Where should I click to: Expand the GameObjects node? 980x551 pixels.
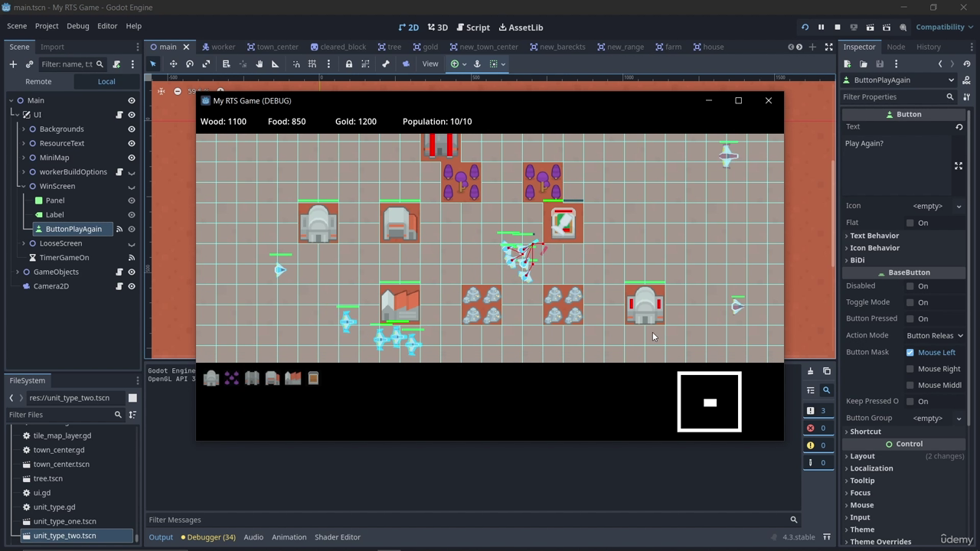(18, 272)
